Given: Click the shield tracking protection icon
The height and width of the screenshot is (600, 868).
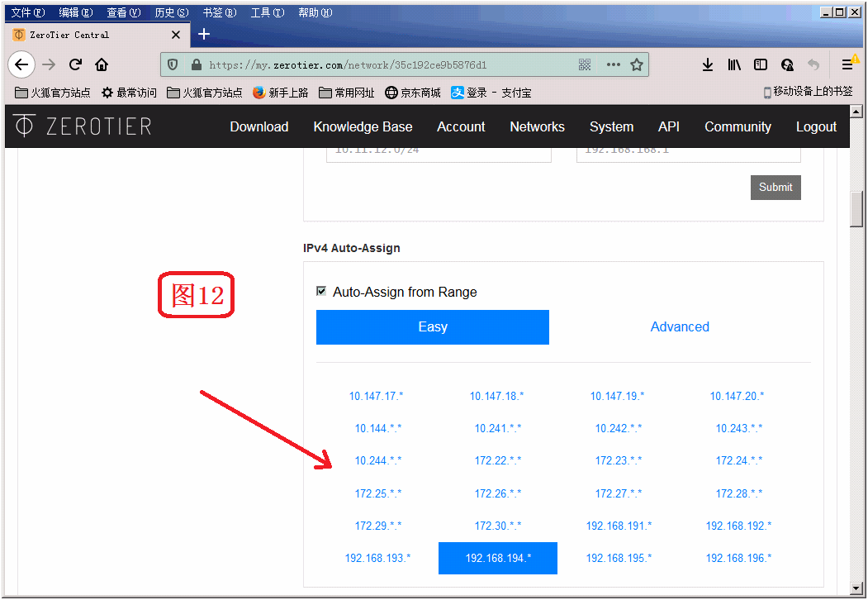Looking at the screenshot, I should [x=173, y=64].
